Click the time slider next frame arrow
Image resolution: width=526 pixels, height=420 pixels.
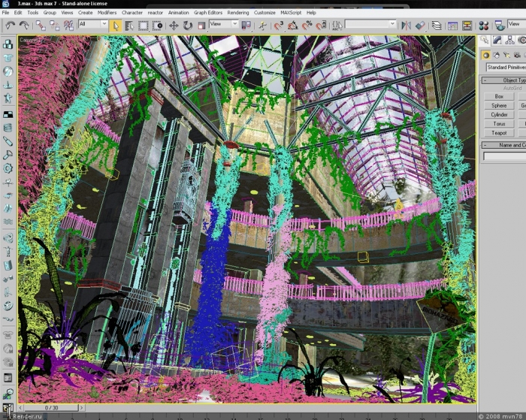point(81,407)
